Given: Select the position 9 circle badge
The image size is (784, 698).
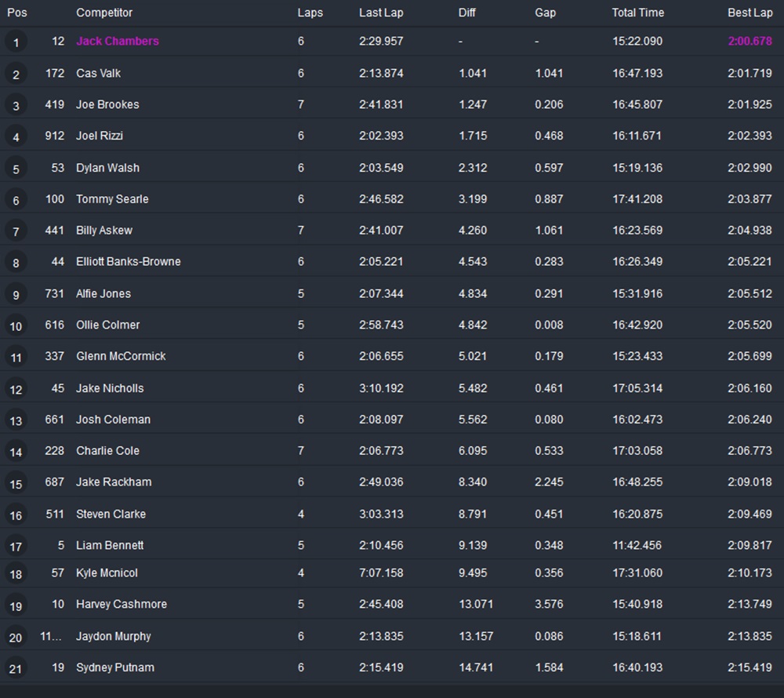Looking at the screenshot, I should (x=16, y=295).
